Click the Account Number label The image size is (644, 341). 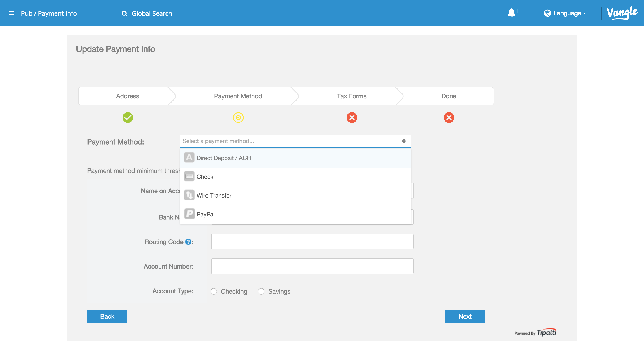(x=168, y=267)
